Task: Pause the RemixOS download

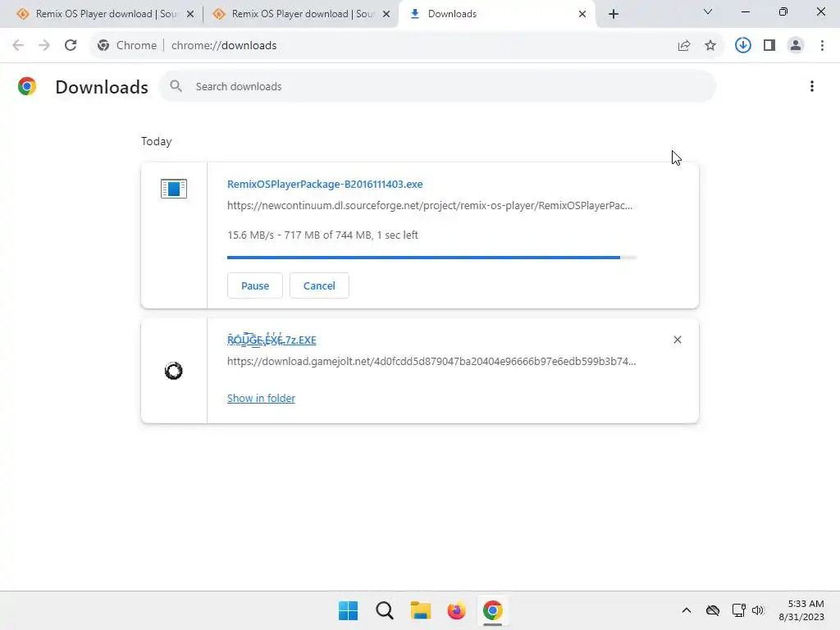Action: pyautogui.click(x=254, y=285)
